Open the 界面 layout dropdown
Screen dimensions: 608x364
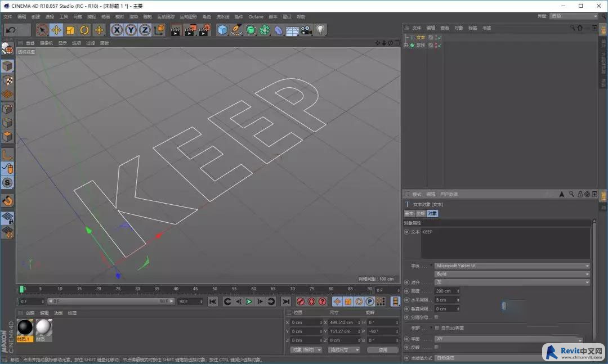tap(574, 16)
